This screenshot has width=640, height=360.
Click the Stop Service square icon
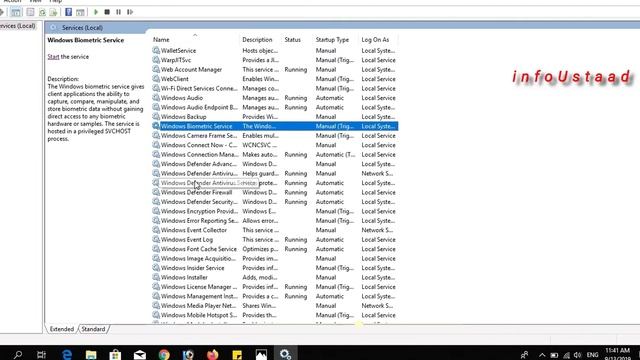[107, 12]
